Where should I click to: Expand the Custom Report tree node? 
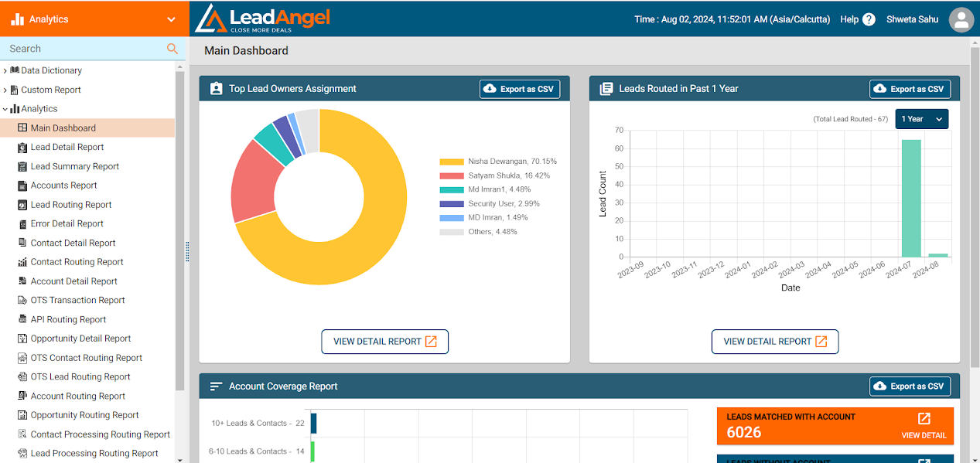click(5, 90)
